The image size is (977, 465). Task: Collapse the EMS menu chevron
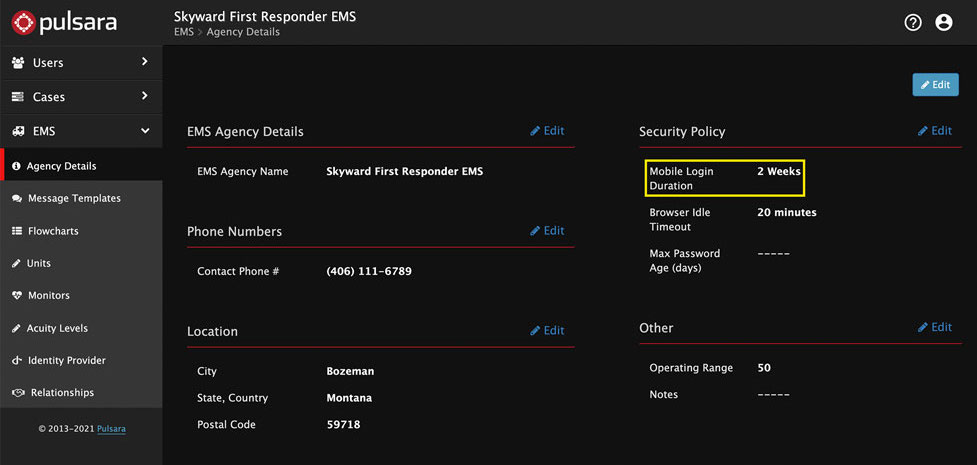click(145, 131)
